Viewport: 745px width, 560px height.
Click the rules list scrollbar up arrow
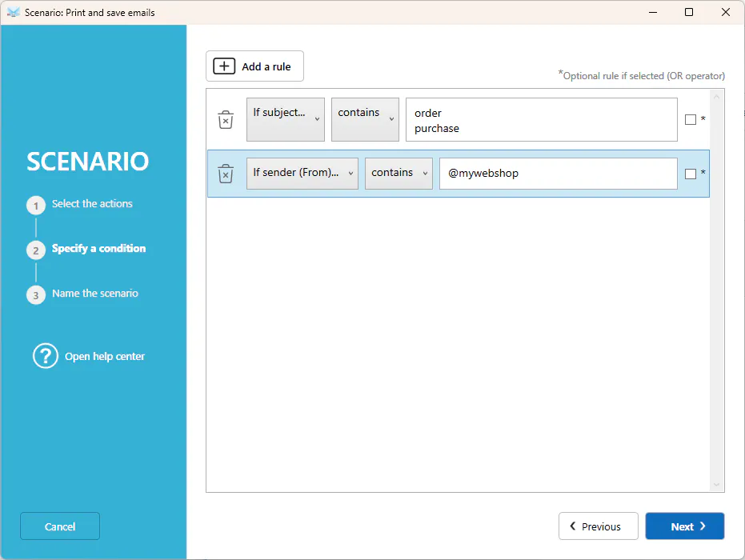716,97
